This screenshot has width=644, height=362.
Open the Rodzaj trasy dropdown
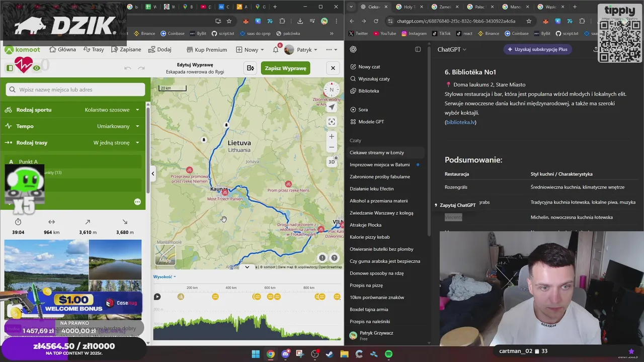pos(73,143)
